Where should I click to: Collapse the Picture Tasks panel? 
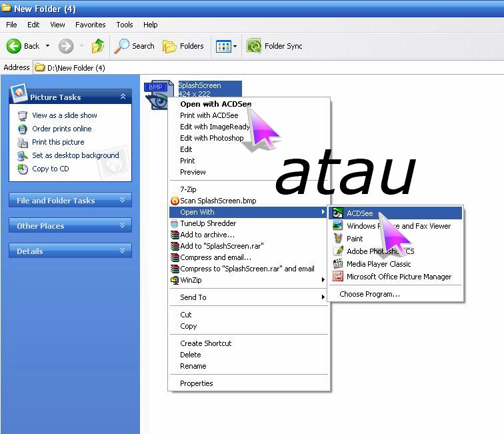pos(123,97)
